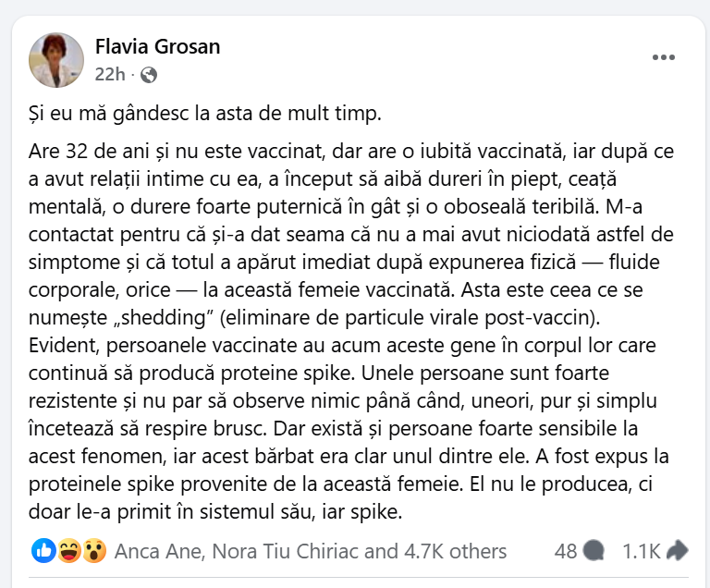The image size is (710, 588).
Task: Click the share arrow icon
Action: pyautogui.click(x=678, y=551)
